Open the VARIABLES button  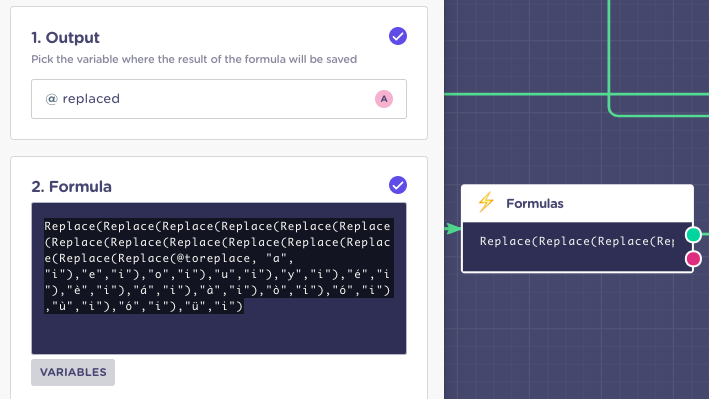coord(73,372)
